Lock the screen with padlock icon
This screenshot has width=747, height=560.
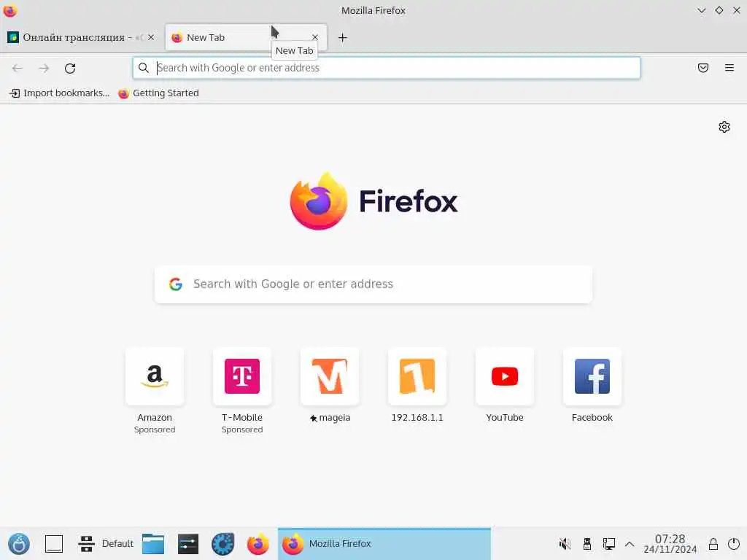click(713, 544)
